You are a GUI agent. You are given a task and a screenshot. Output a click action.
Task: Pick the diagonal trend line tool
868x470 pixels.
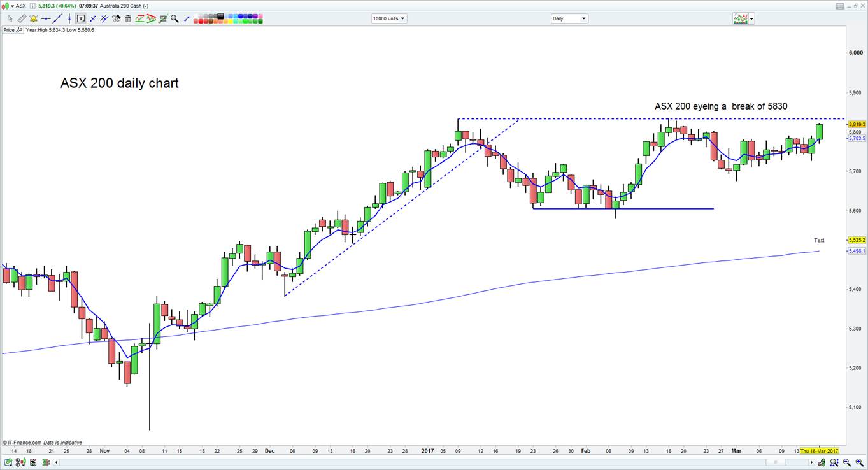(57, 18)
